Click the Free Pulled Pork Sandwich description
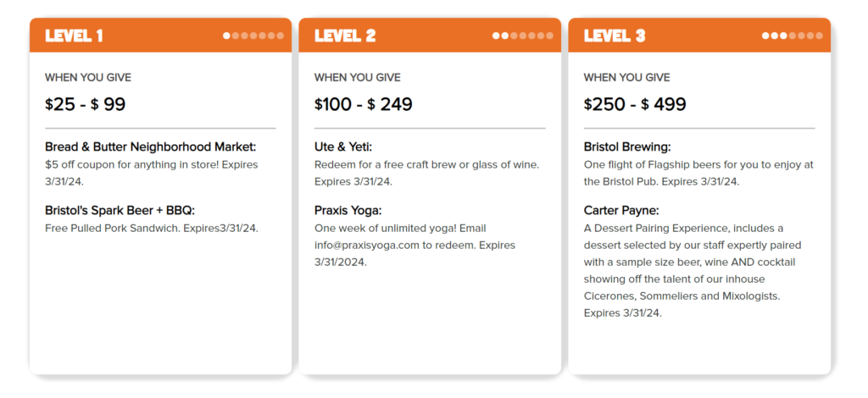 152,229
